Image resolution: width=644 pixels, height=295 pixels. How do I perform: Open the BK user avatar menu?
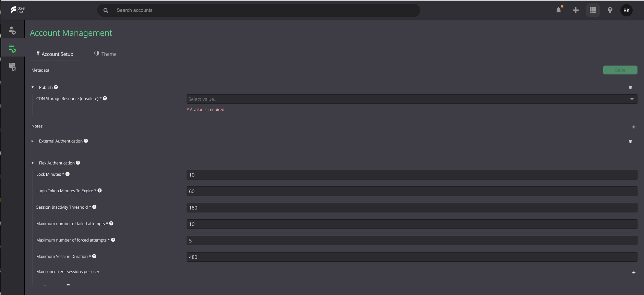point(627,10)
